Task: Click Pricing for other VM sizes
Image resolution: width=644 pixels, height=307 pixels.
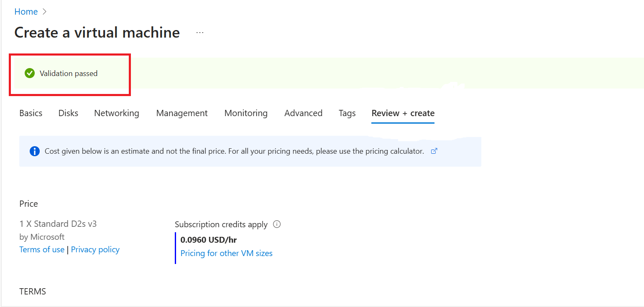Action: (x=226, y=254)
